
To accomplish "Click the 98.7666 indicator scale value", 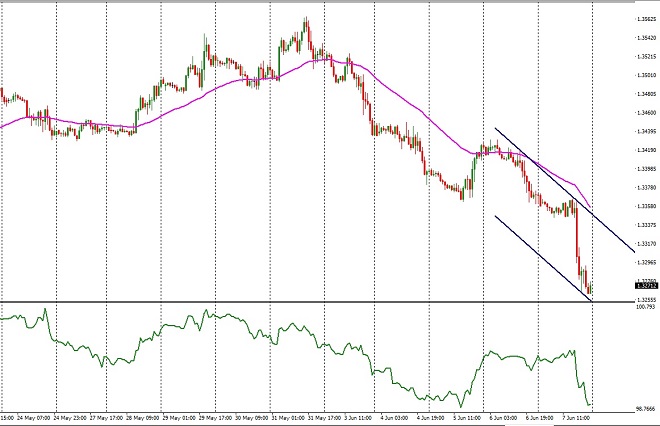I will (647, 408).
